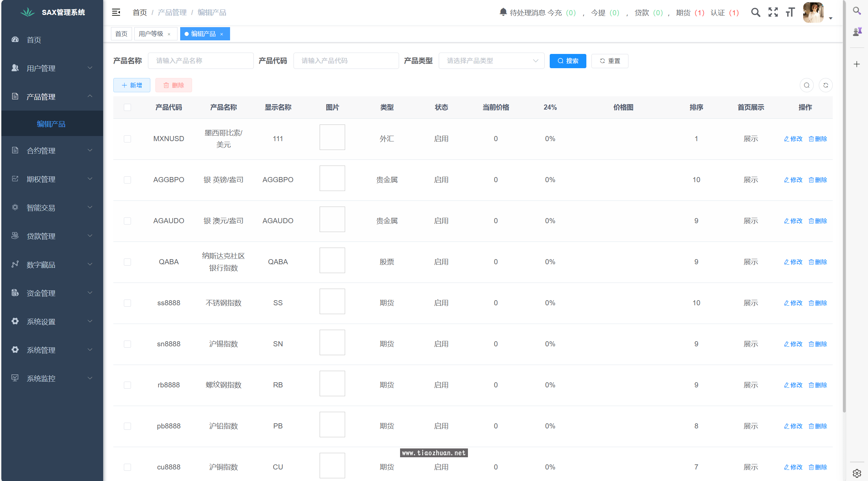Switch to the 用户等级 tab
This screenshot has height=481, width=868.
pos(151,34)
